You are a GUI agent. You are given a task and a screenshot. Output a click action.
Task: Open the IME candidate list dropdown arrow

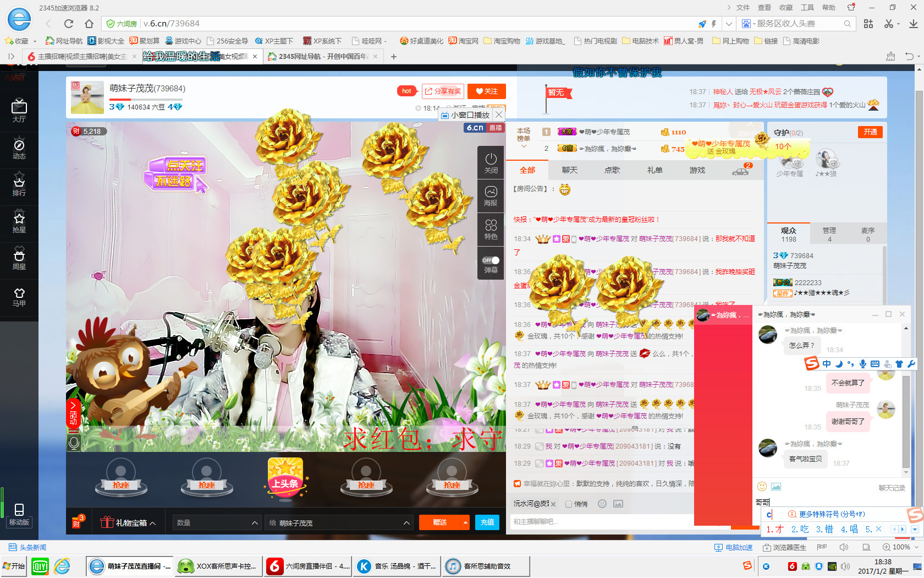(915, 529)
